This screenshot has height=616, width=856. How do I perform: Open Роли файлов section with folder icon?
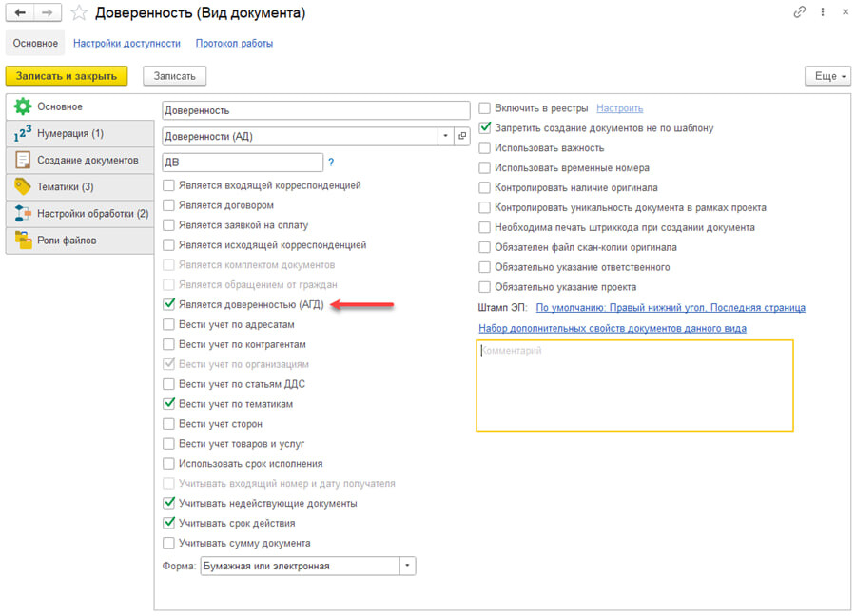point(80,241)
